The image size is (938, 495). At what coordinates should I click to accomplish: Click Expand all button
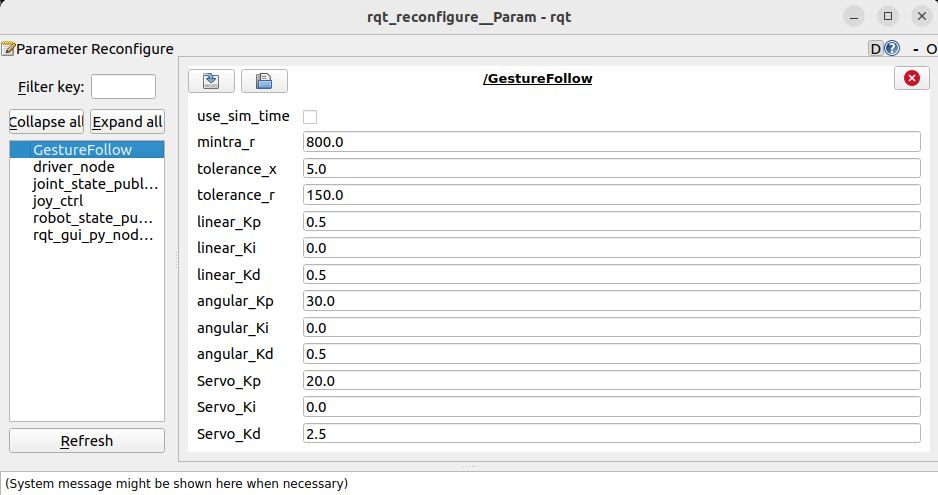[127, 122]
